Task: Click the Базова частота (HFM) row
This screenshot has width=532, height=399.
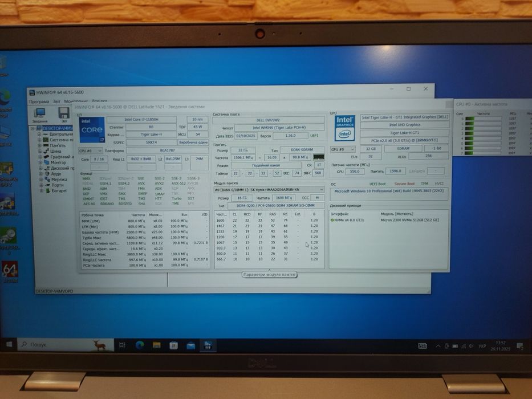Action: tap(144, 232)
